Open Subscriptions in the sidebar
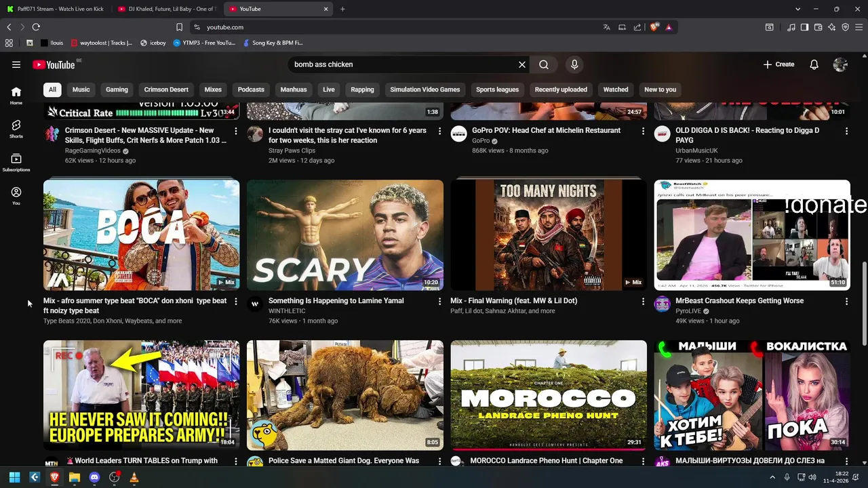The height and width of the screenshot is (488, 868). 16,163
